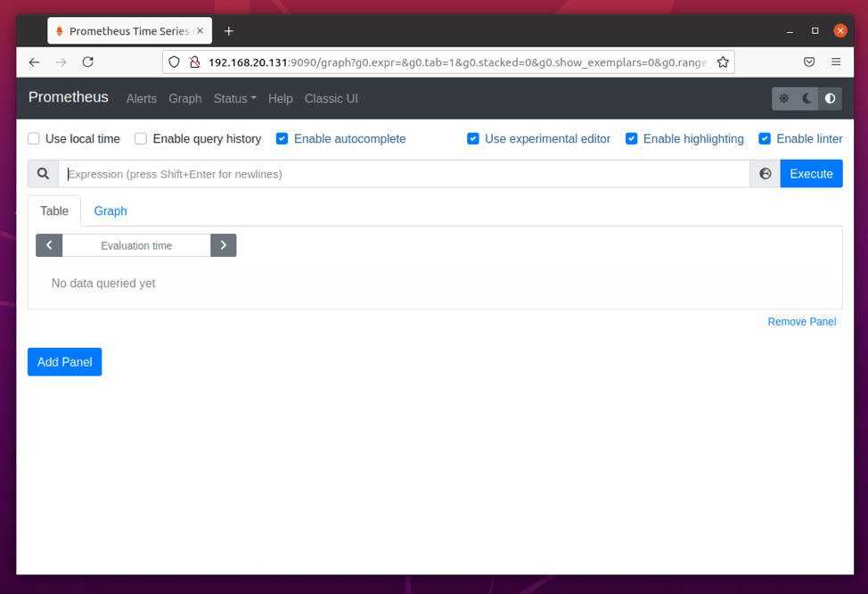The image size is (868, 594).
Task: Reload the Prometheus page
Action: pyautogui.click(x=88, y=62)
